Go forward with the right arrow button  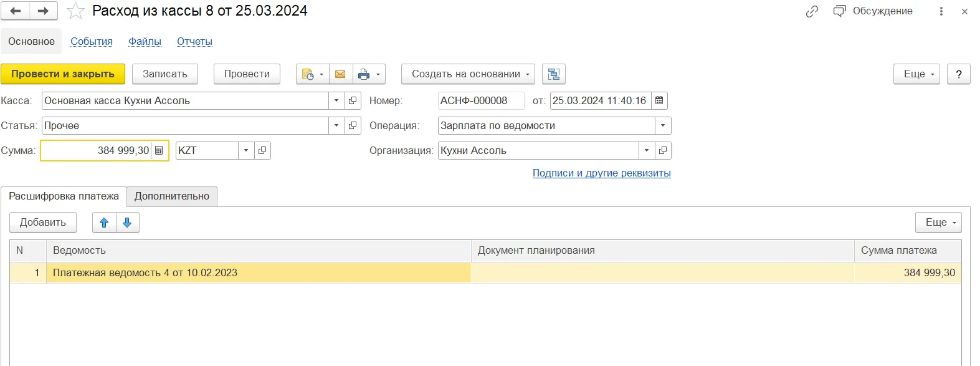pyautogui.click(x=44, y=11)
